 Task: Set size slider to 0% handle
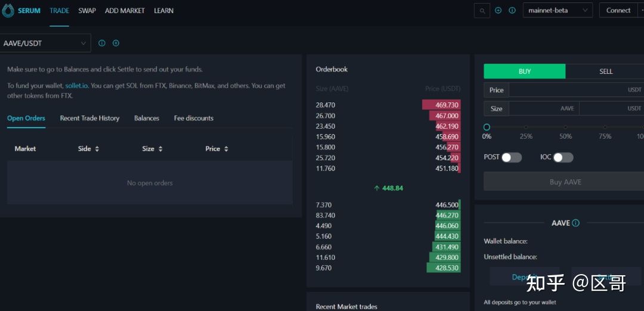point(487,127)
